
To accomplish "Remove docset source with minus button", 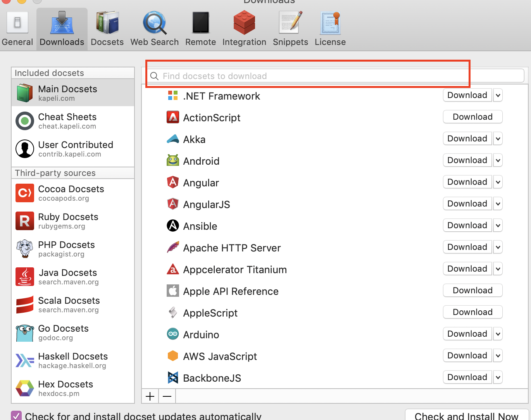I will point(167,396).
